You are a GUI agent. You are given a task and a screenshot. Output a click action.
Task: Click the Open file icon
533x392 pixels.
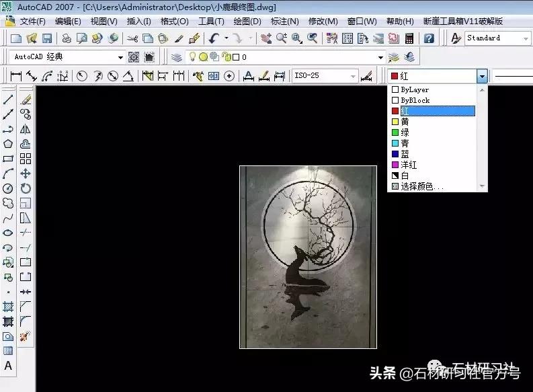32,38
